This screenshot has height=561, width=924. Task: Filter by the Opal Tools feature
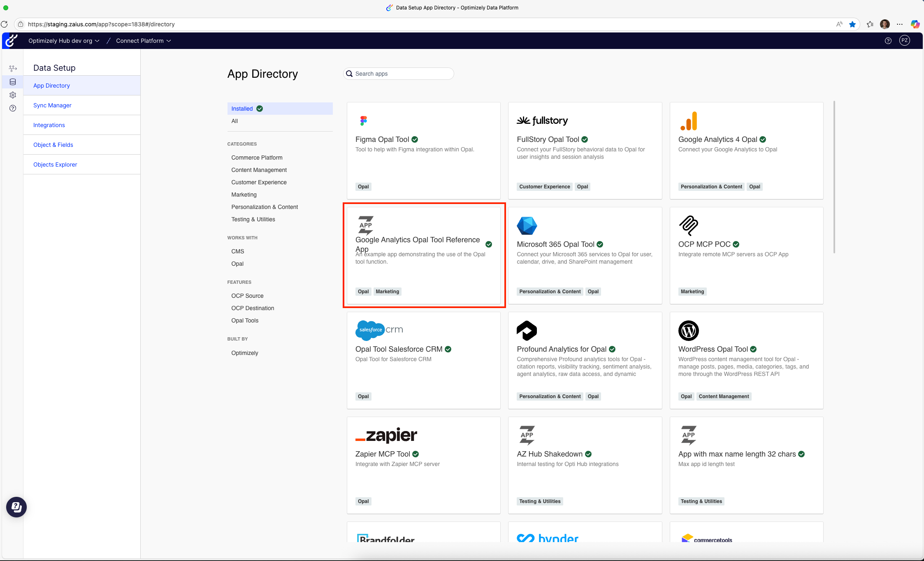pyautogui.click(x=245, y=320)
